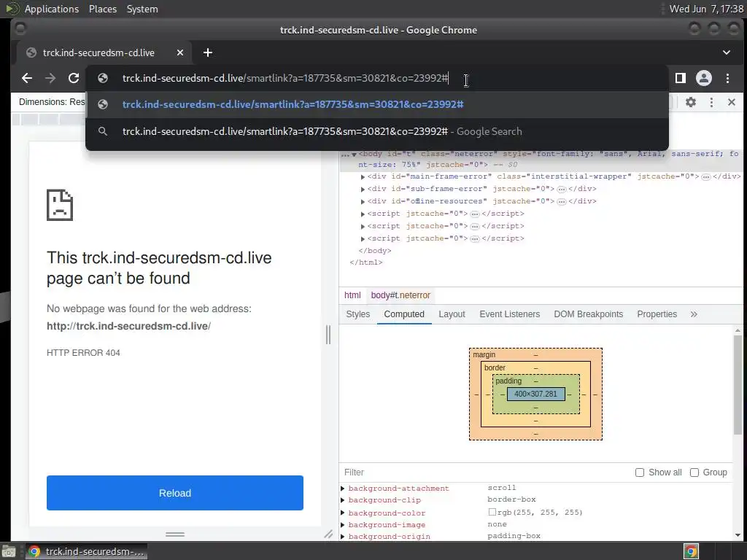Expand the first script element
Screen dimensions: 747x560
[363, 214]
